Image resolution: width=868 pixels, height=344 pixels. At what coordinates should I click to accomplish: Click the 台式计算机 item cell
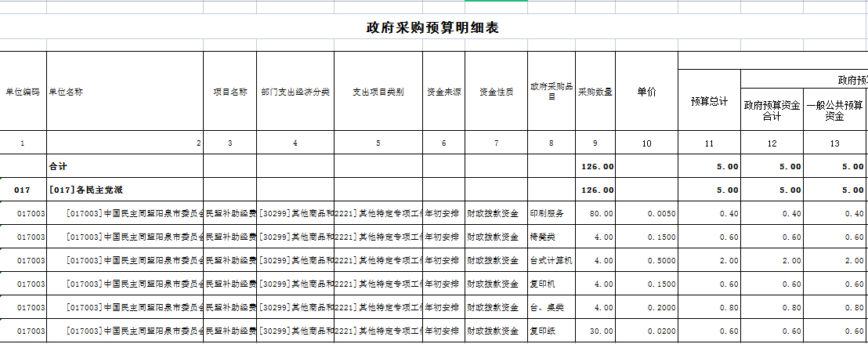pos(552,260)
